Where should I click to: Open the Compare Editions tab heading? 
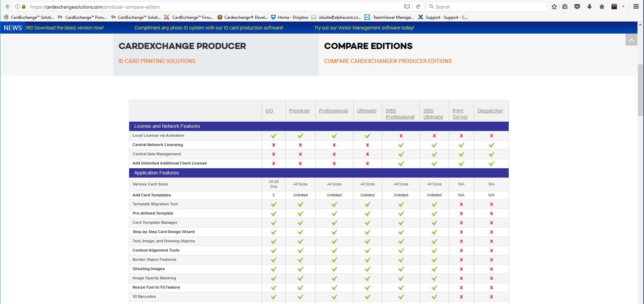(368, 46)
